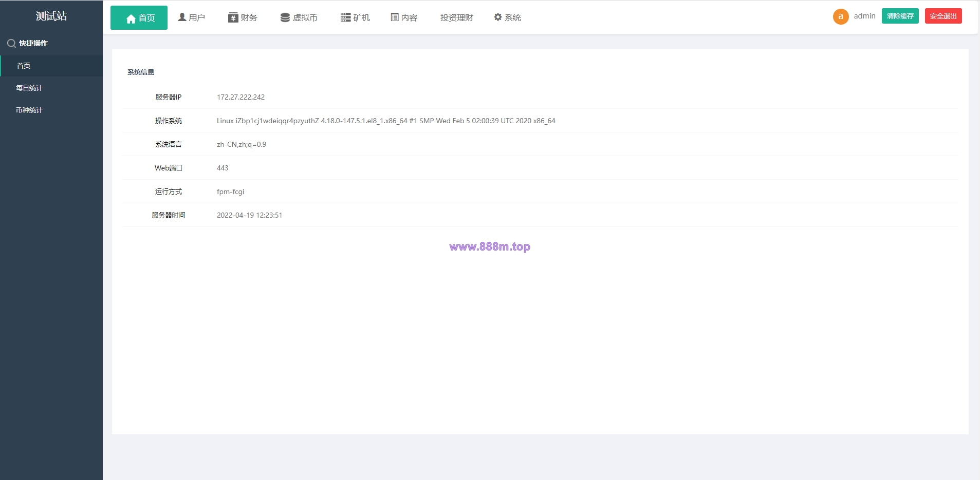
Task: Click the red 安全退出 button
Action: point(944,16)
